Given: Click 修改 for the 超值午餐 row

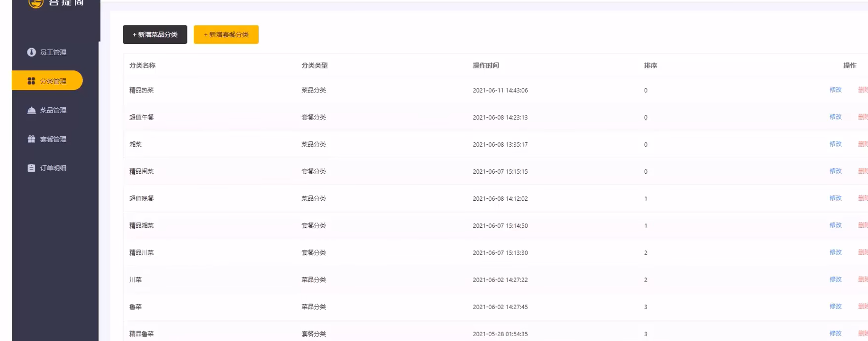Looking at the screenshot, I should [x=835, y=117].
